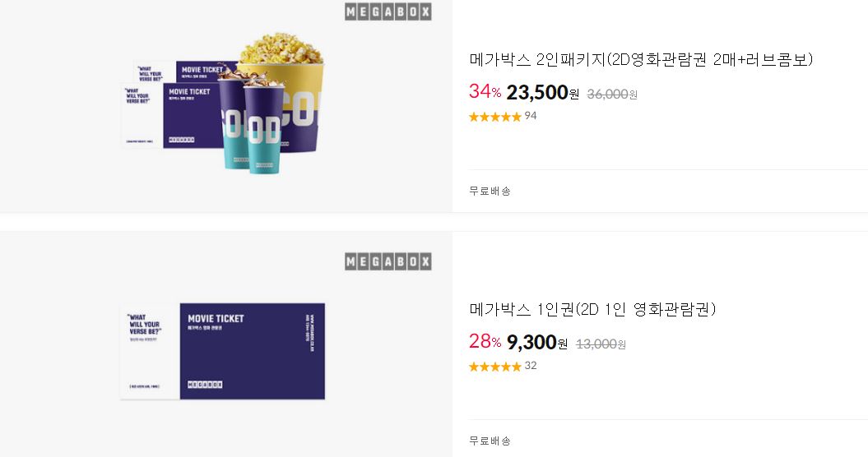The image size is (868, 457).
Task: Click the 34% discount label
Action: 485,91
